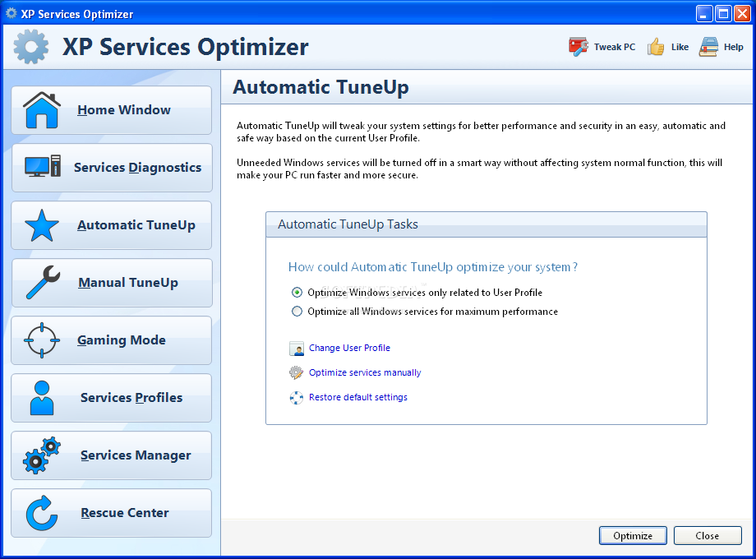756x559 pixels.
Task: Click the circular arrow Rescue Center icon
Action: pyautogui.click(x=42, y=513)
